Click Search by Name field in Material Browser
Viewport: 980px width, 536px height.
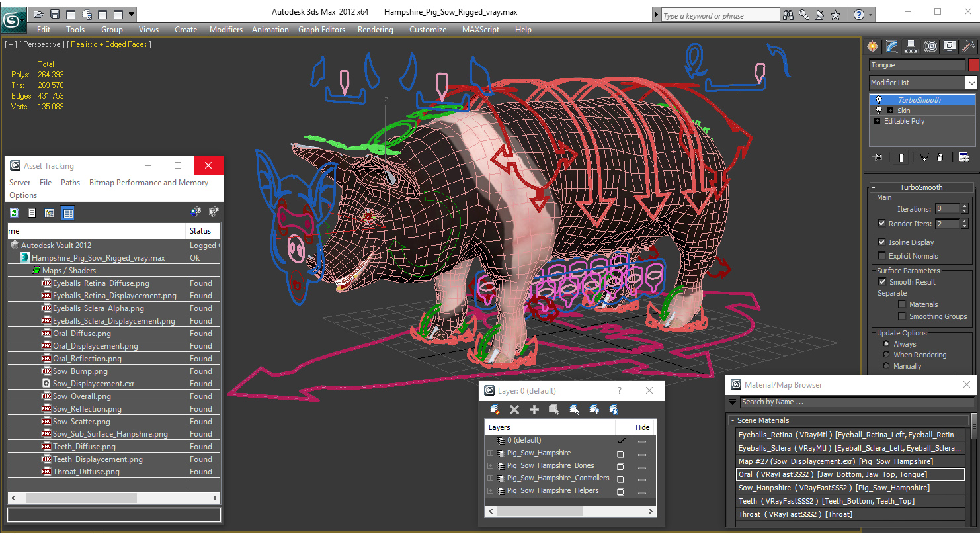[857, 402]
